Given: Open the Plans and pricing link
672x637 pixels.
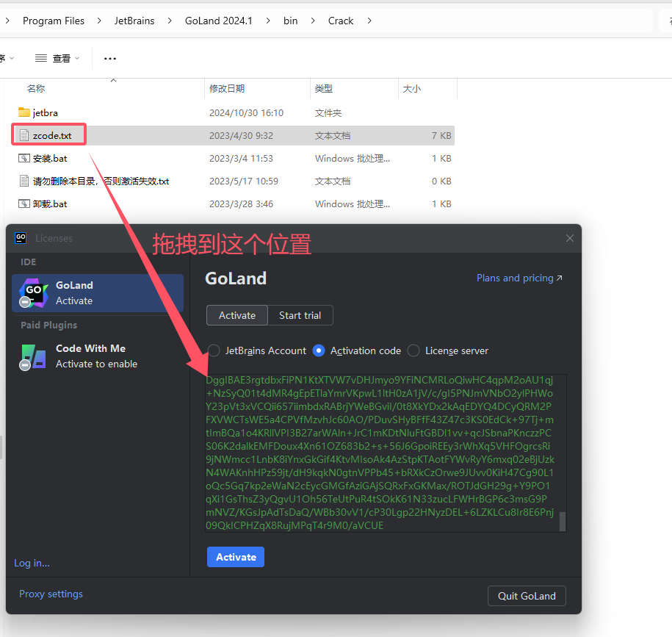Looking at the screenshot, I should tap(519, 278).
